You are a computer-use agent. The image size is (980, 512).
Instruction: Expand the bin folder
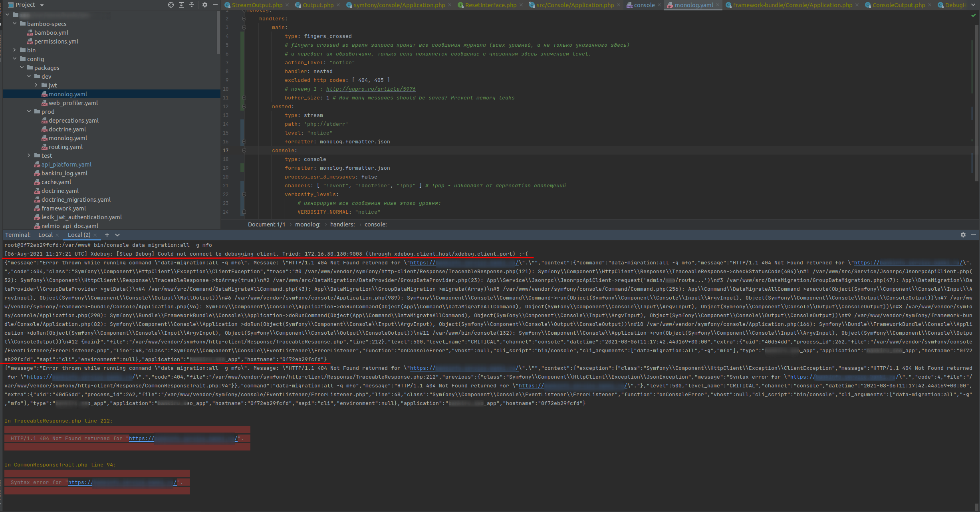pyautogui.click(x=14, y=50)
